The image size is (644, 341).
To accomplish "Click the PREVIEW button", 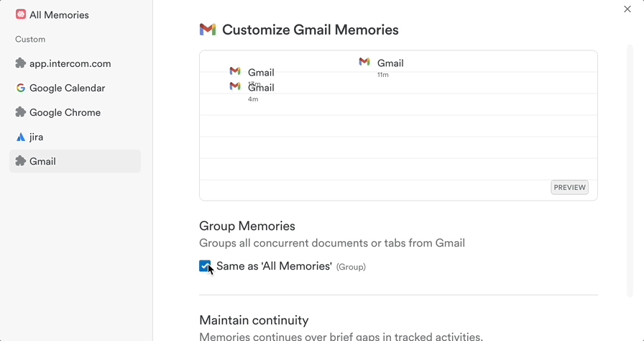I will pos(569,187).
